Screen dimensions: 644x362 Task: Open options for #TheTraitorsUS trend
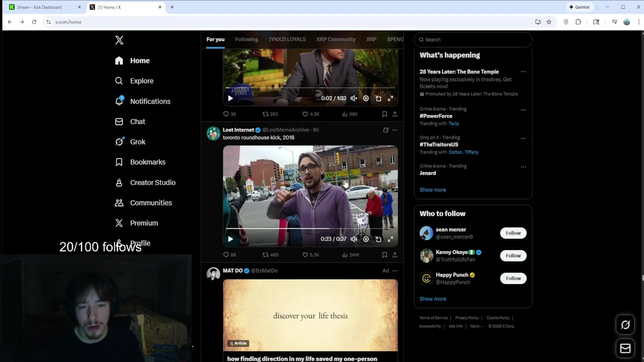(523, 138)
